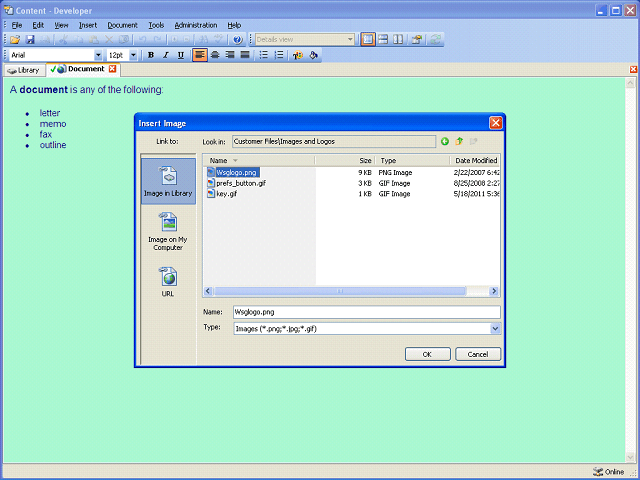Open the View menu
640x480 pixels.
point(61,25)
